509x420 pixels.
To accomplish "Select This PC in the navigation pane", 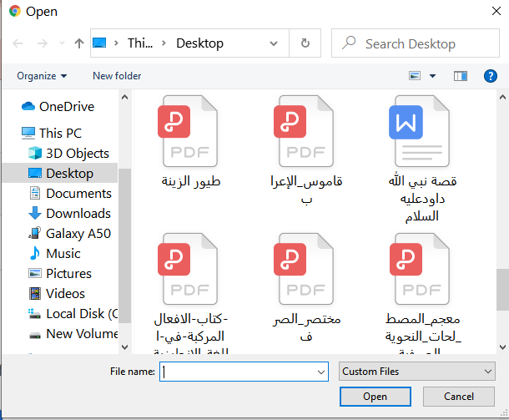I will click(x=60, y=133).
